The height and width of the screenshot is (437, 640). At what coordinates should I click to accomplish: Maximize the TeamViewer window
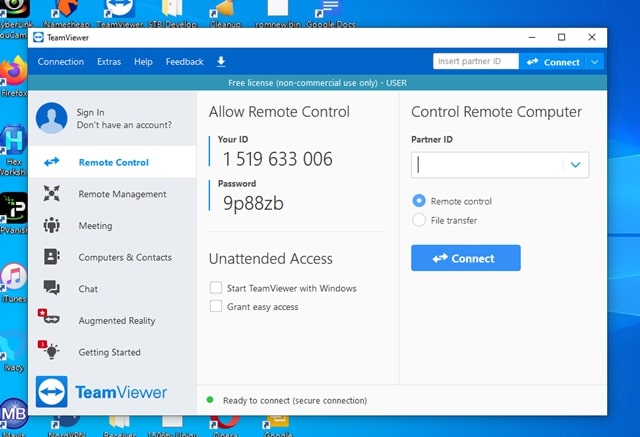tap(562, 37)
